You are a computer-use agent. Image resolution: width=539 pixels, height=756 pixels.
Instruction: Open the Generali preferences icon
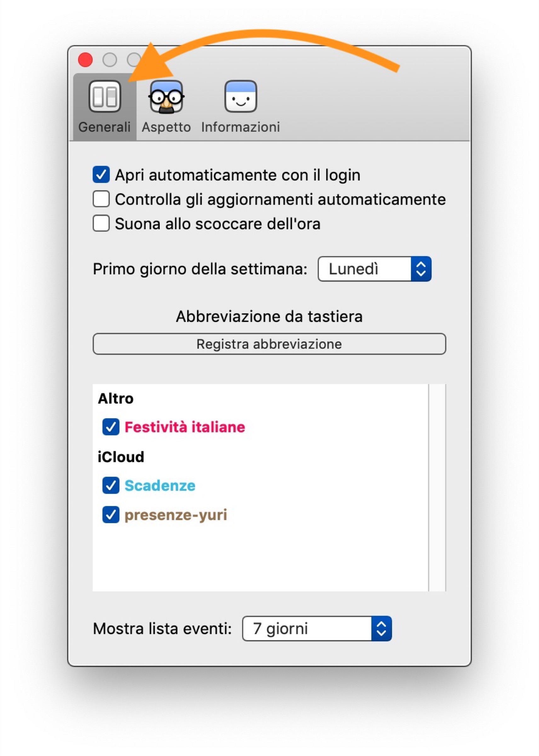tap(105, 97)
